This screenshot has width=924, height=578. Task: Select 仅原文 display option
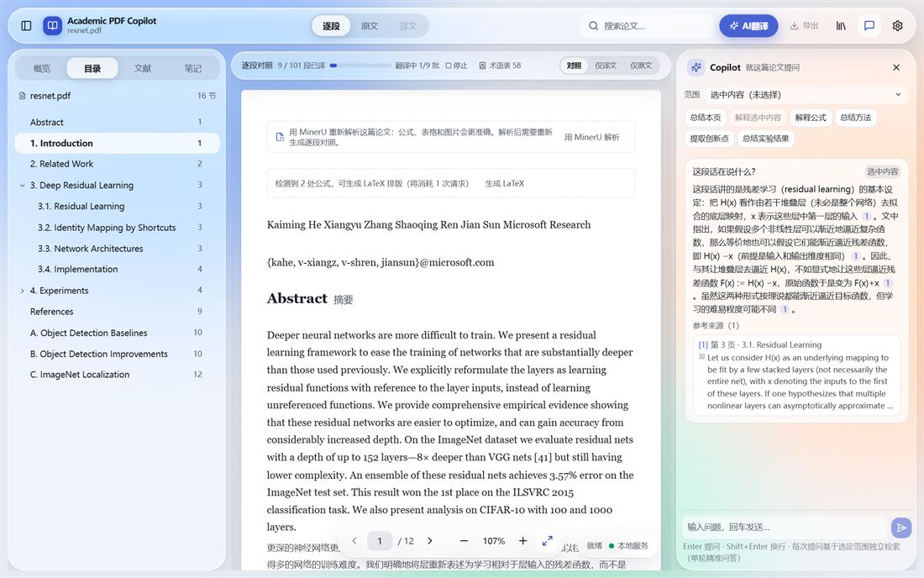641,66
